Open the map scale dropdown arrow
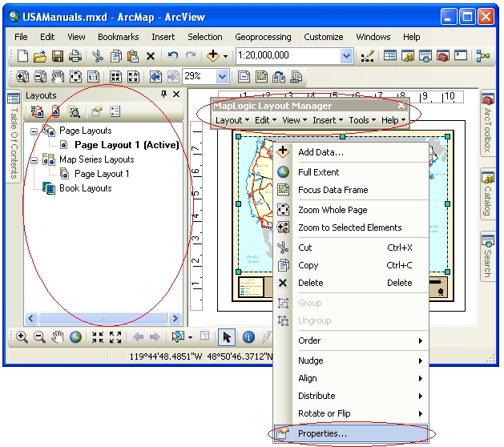504x447 pixels. click(x=346, y=56)
